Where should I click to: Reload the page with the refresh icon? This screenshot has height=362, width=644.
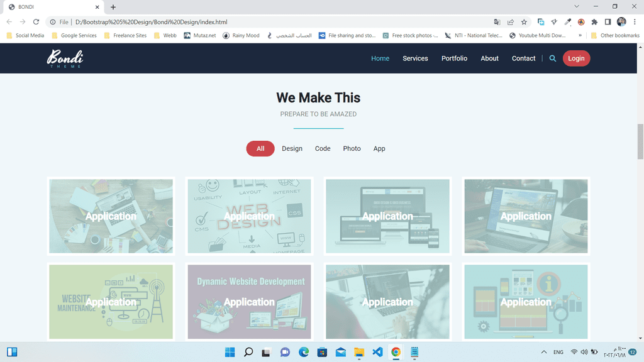tap(36, 22)
